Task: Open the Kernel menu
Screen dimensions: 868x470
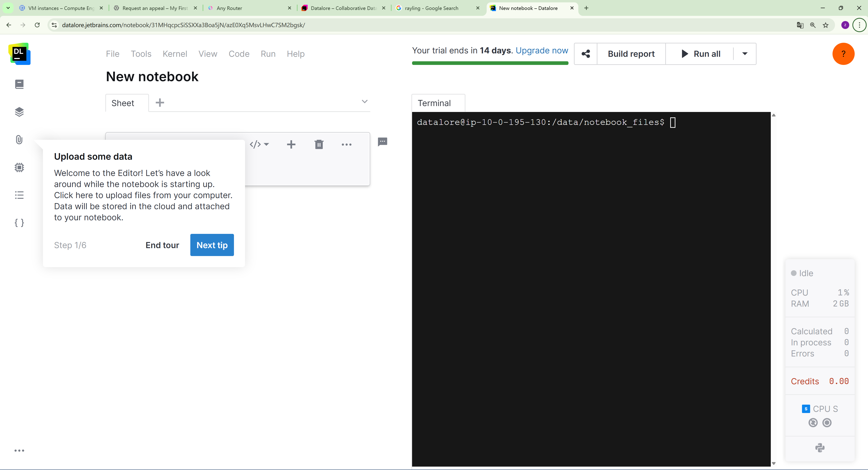Action: 175,54
